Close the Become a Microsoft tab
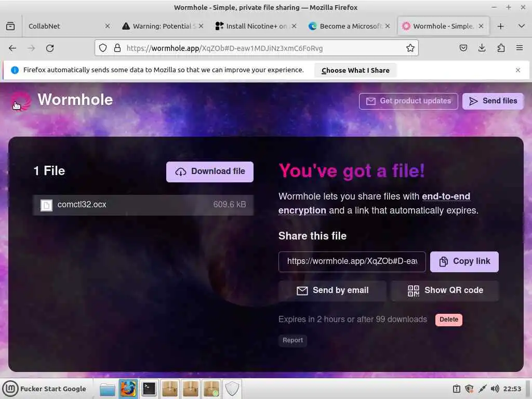The height and width of the screenshot is (399, 532). 388,26
